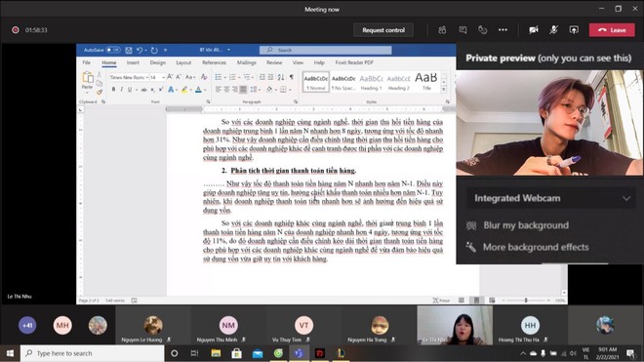The width and height of the screenshot is (644, 362).
Task: Center align the text
Action: (x=226, y=89)
